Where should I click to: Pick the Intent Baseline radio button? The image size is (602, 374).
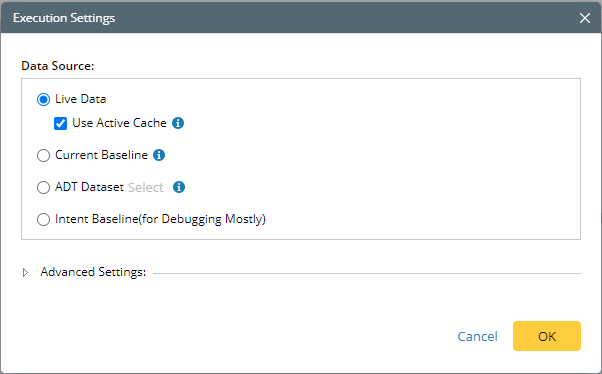[43, 220]
